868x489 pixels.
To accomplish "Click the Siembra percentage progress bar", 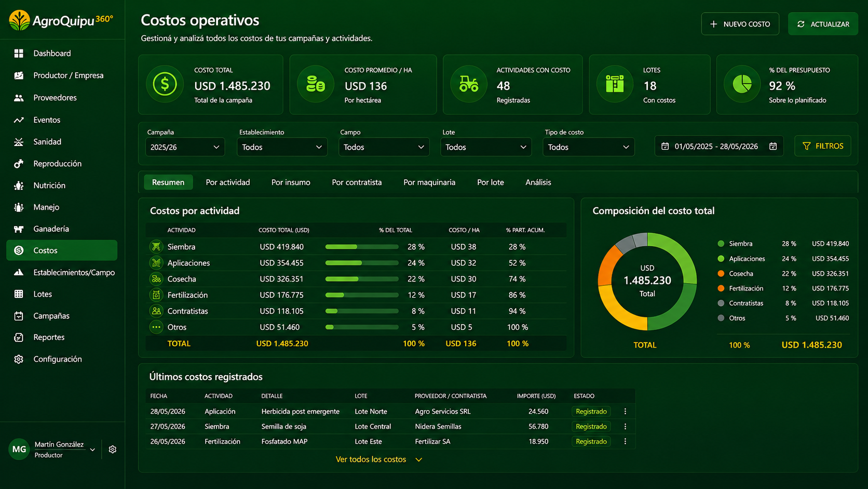I will click(x=362, y=247).
